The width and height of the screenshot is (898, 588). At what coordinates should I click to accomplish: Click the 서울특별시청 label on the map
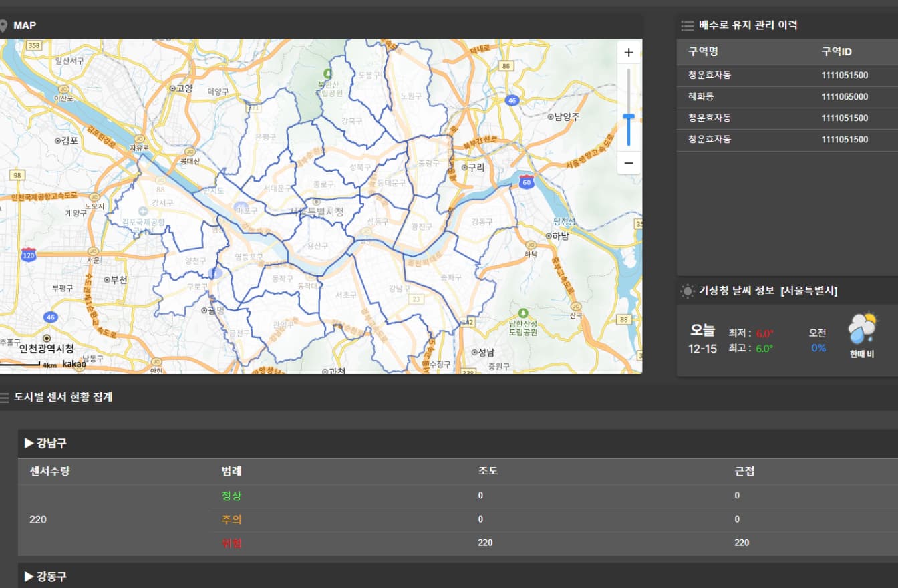pyautogui.click(x=317, y=212)
